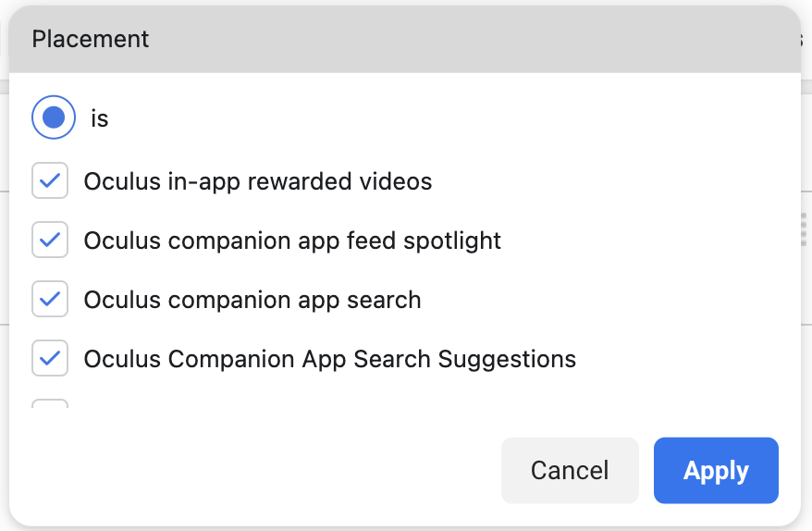Click the blue checkmark icon for rewarded videos
This screenshot has height=531, width=812.
coord(50,180)
